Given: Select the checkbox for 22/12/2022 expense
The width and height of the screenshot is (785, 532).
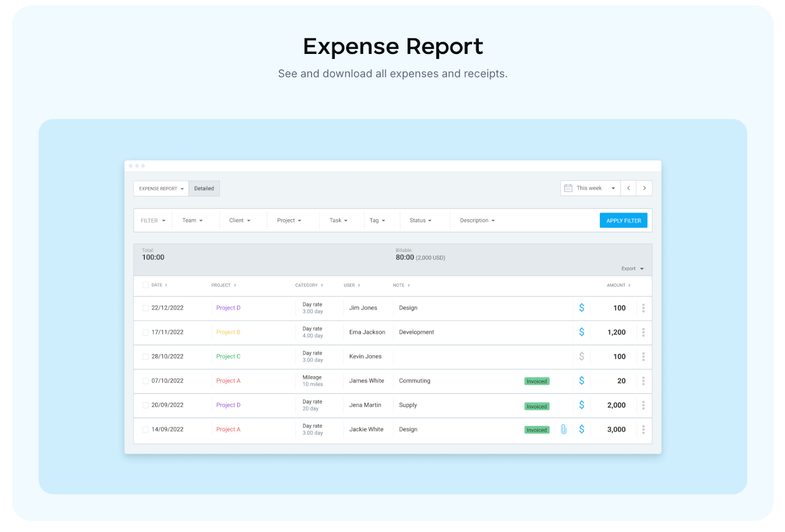Looking at the screenshot, I should 145,308.
